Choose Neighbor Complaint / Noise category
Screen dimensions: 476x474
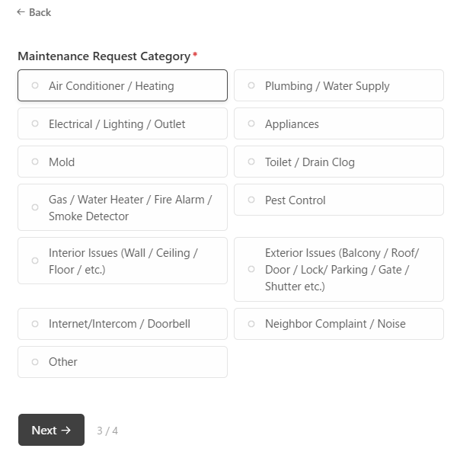point(338,324)
